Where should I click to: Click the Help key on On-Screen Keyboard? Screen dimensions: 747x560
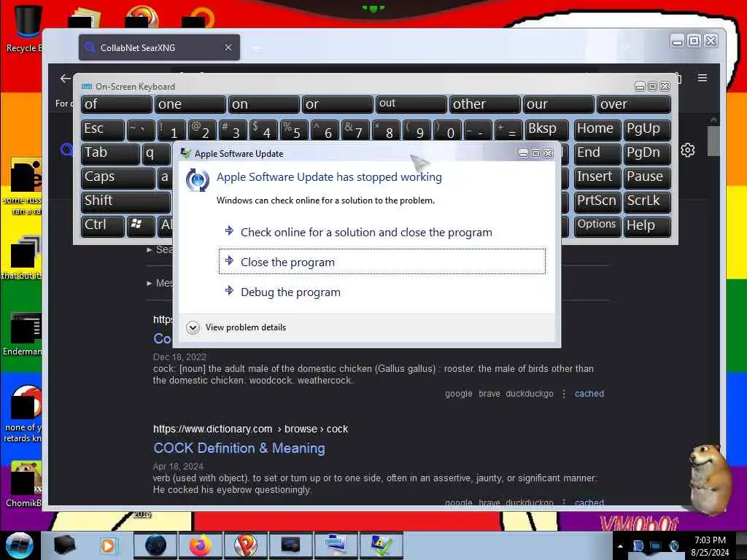pyautogui.click(x=647, y=225)
